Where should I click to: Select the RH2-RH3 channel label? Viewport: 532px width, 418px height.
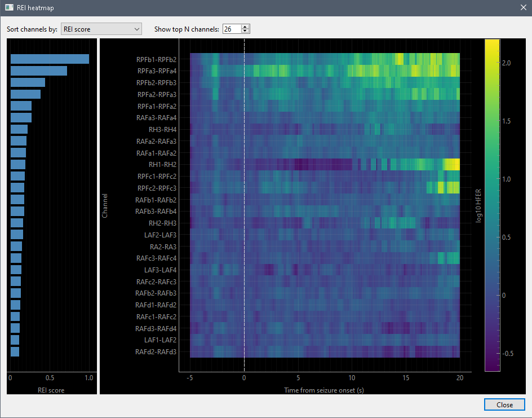[x=162, y=223]
